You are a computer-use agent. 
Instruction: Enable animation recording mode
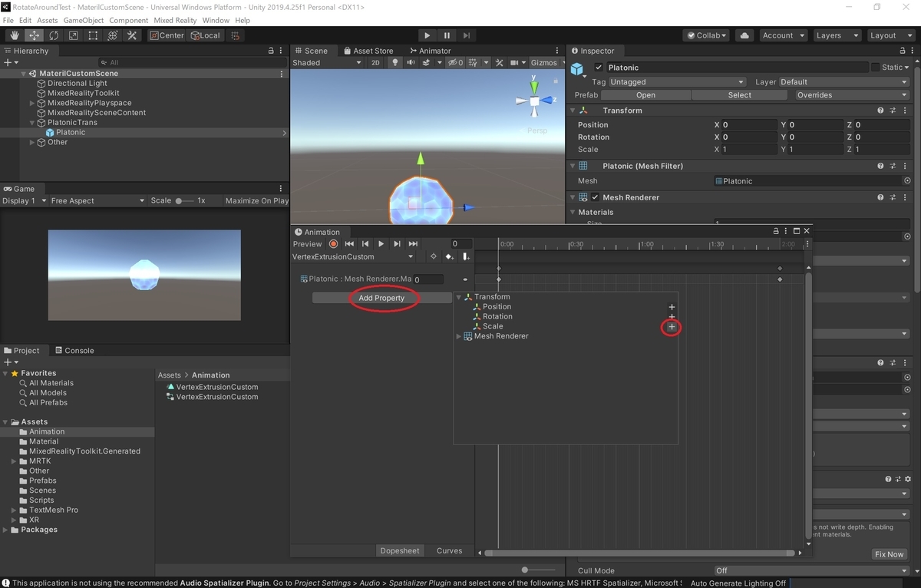tap(333, 243)
